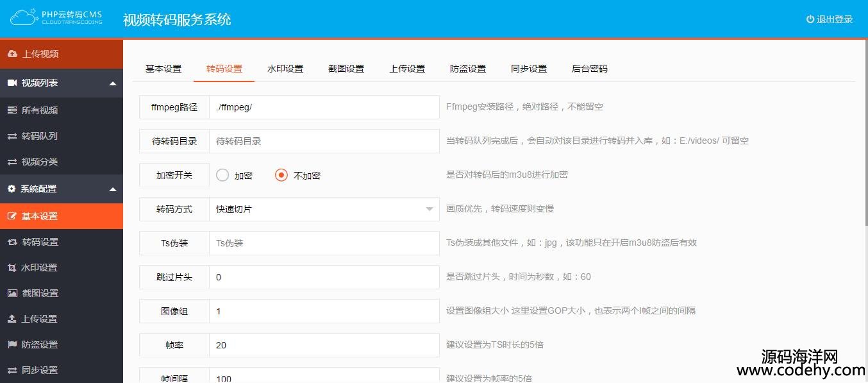
Task: Switch to the 水印设置 tab
Action: click(285, 69)
